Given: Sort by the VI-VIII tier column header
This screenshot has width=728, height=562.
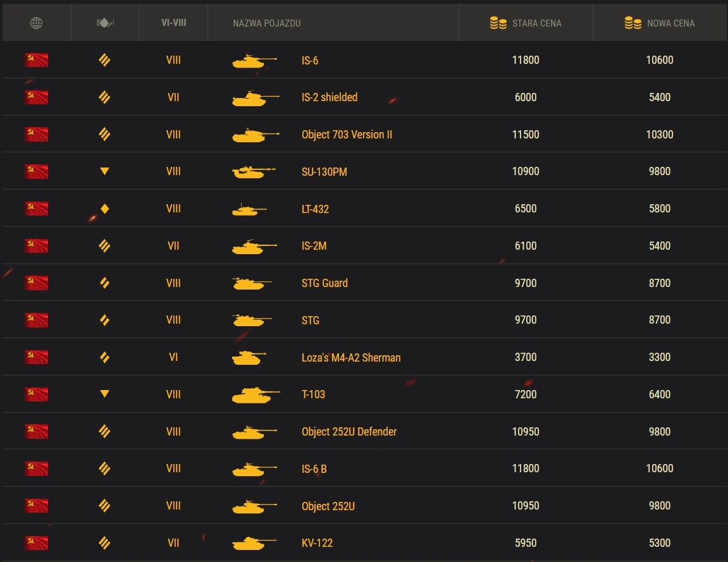Looking at the screenshot, I should click(x=174, y=23).
